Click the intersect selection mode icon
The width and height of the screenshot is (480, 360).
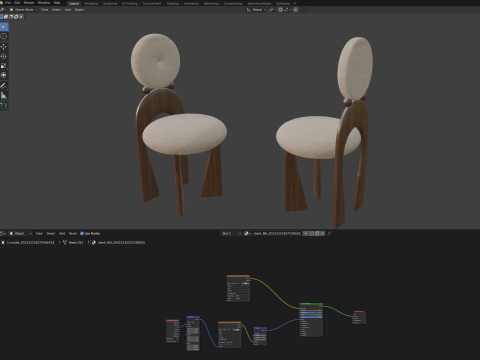tap(21, 17)
